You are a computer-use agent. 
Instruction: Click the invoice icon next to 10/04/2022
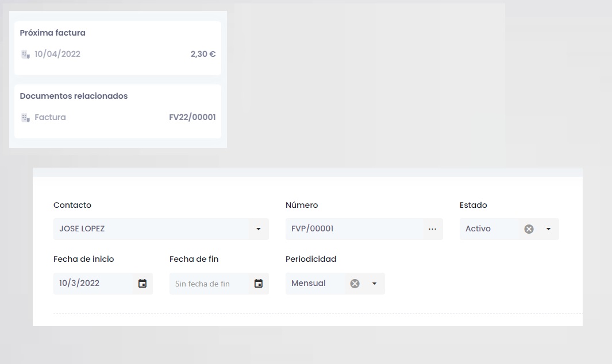25,54
